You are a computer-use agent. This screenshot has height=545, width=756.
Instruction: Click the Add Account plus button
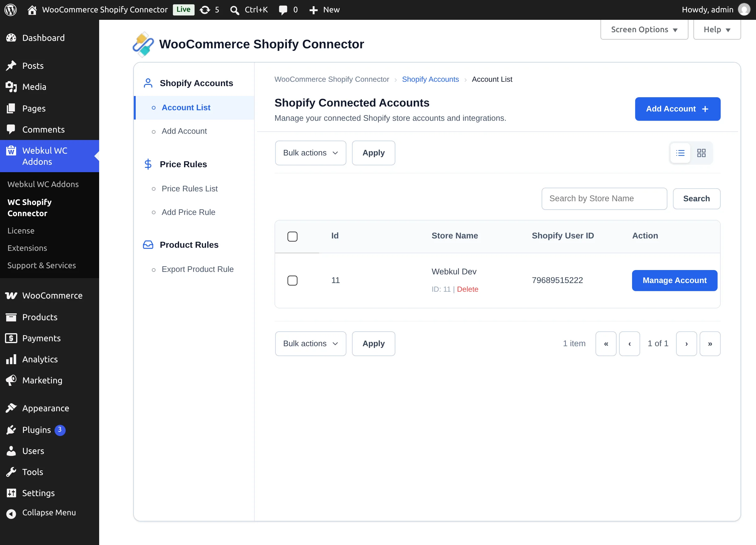tap(677, 109)
